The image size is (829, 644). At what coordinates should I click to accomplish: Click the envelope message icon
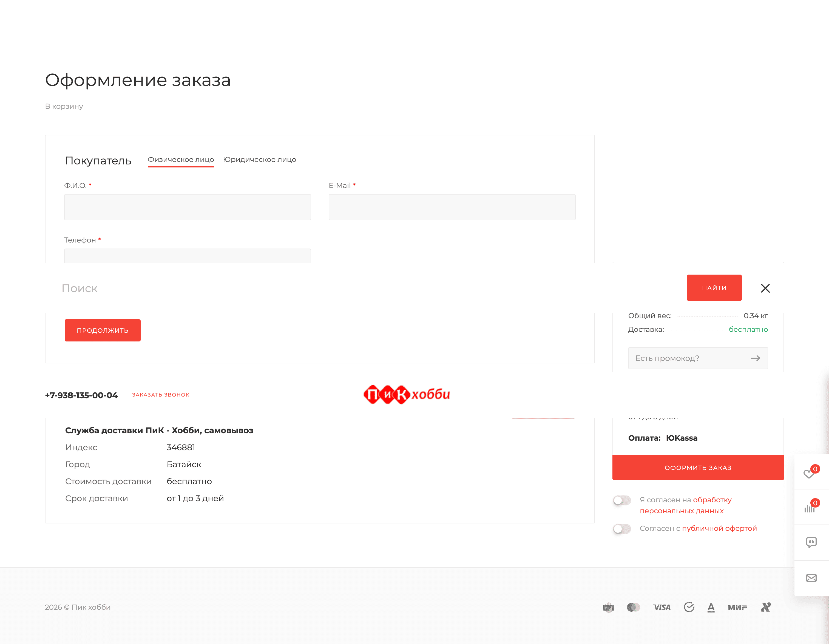coord(811,578)
